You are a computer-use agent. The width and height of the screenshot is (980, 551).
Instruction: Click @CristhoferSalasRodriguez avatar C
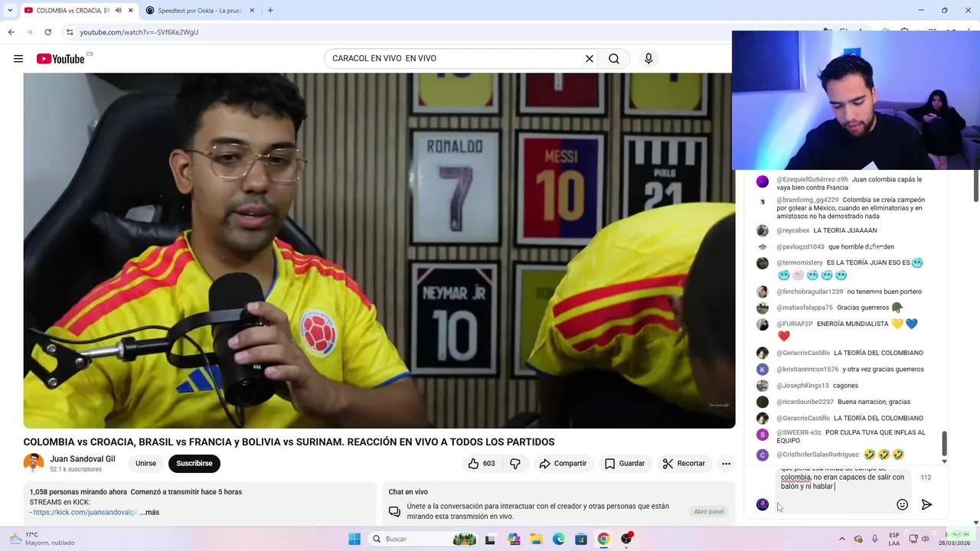(x=763, y=455)
